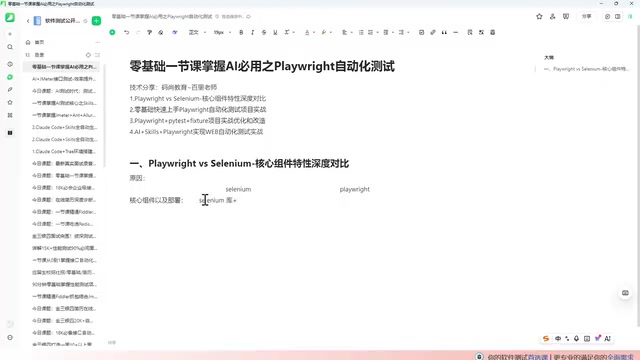The image size is (640, 360).
Task: Open collaborators icon in top right
Action: [x=552, y=17]
